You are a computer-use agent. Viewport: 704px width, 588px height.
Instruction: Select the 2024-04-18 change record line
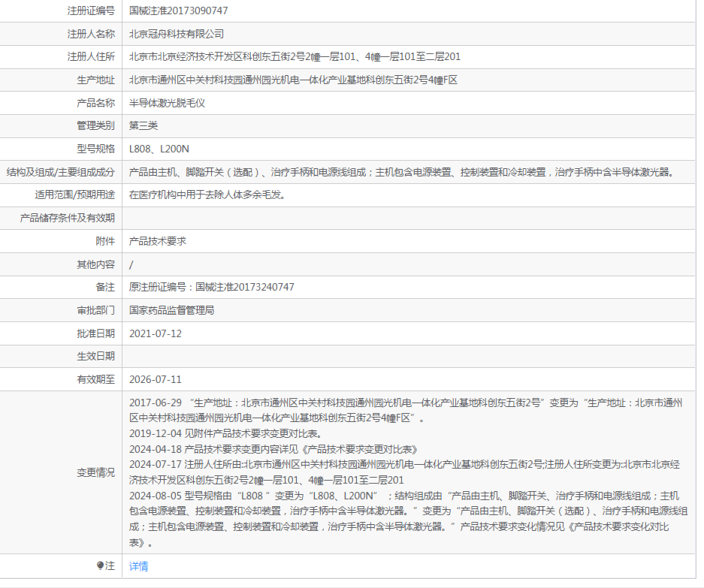(x=273, y=449)
